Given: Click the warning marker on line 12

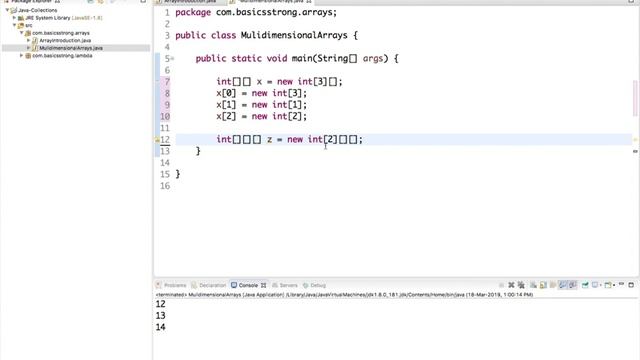Looking at the screenshot, I should pos(157,140).
